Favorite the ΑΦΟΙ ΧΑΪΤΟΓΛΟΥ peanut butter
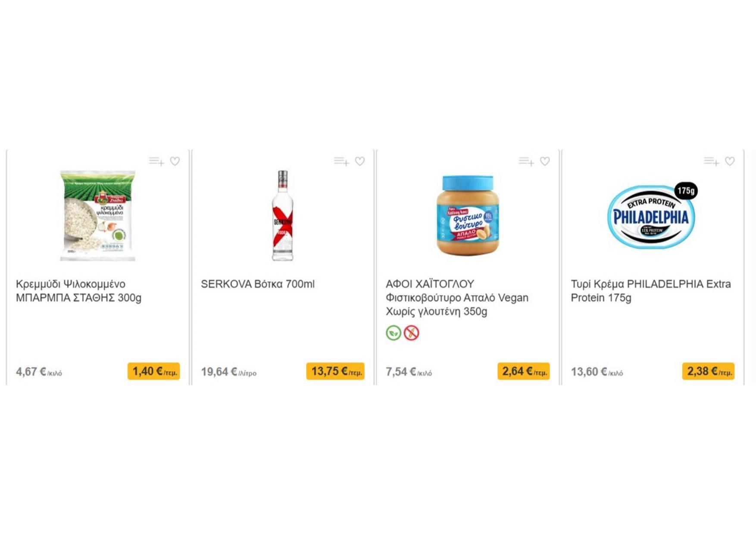The width and height of the screenshot is (756, 534). [x=545, y=161]
